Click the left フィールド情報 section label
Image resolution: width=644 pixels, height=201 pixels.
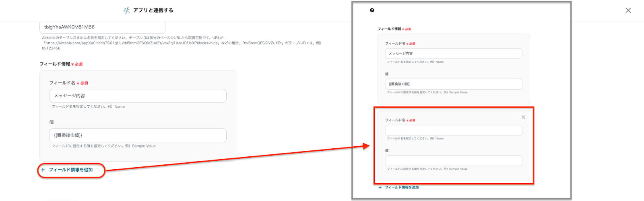coord(55,64)
